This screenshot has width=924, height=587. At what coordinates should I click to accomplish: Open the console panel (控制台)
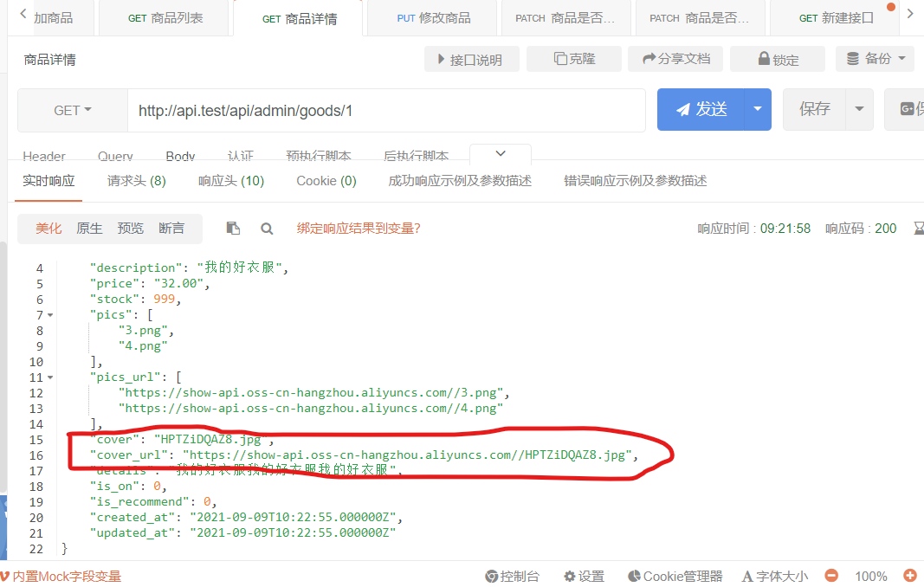pyautogui.click(x=512, y=576)
